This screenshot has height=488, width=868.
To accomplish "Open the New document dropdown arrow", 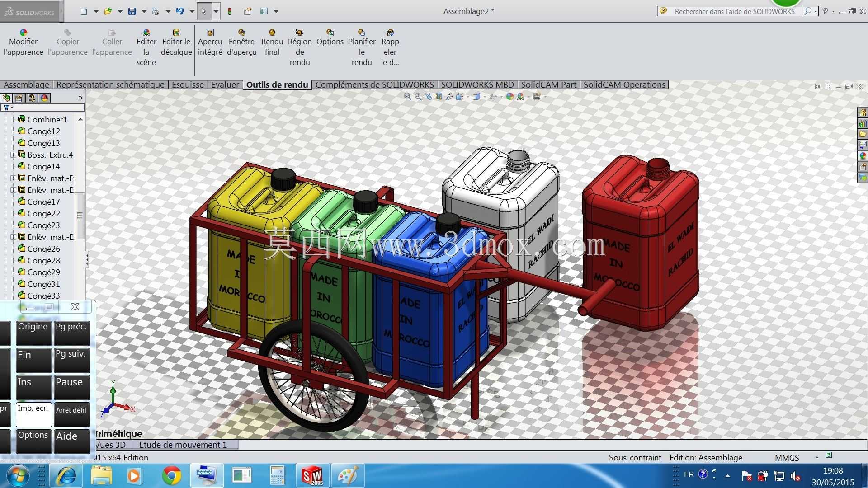I will click(96, 11).
